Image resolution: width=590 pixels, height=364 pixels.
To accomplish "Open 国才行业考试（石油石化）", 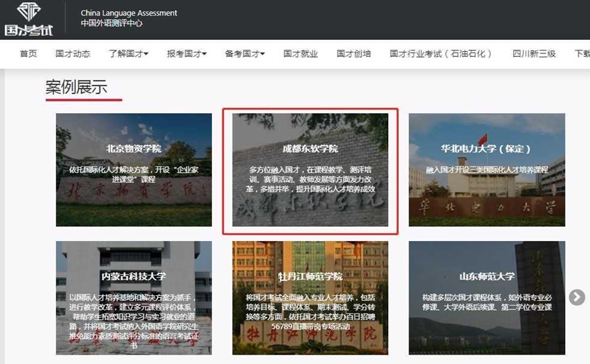I will click(441, 54).
